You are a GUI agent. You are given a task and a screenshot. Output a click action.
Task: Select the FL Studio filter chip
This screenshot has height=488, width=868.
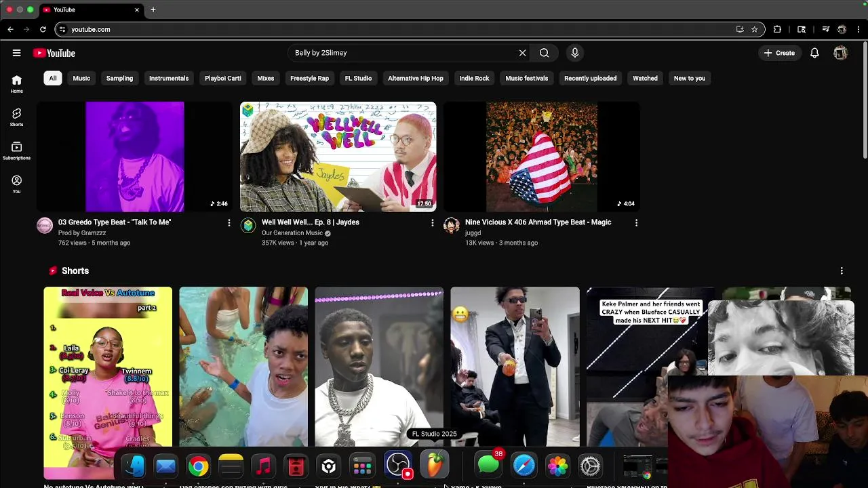tap(358, 78)
